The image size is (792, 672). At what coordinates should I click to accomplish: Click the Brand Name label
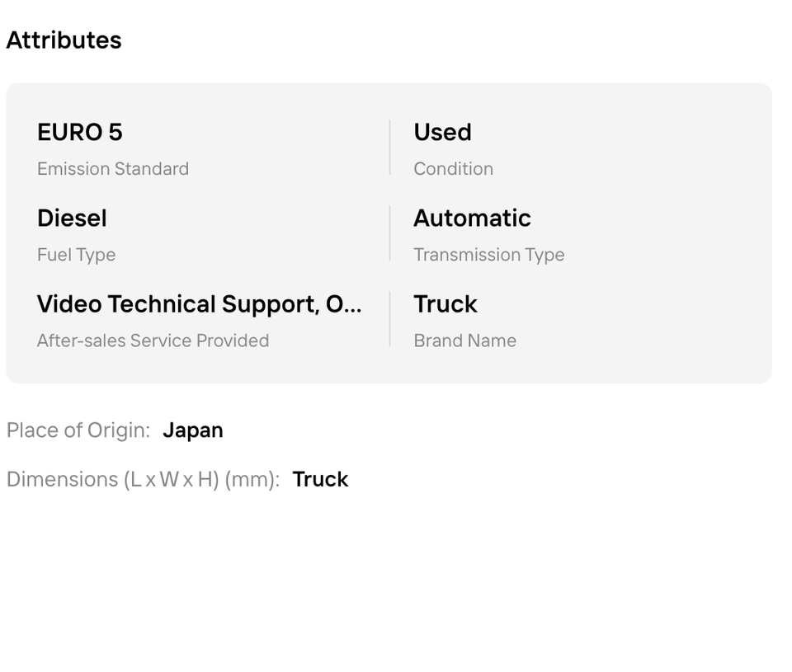coord(464,341)
